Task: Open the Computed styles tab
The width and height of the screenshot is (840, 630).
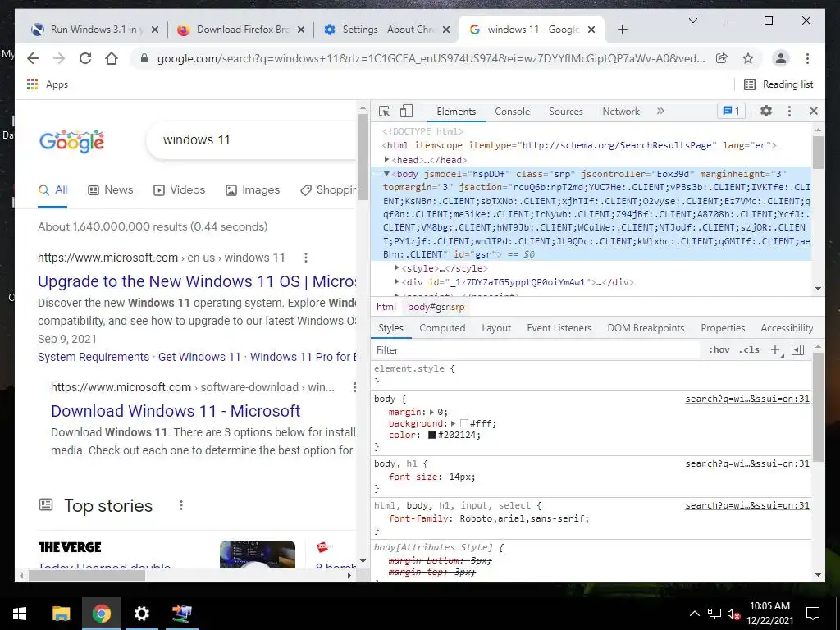Action: (x=442, y=328)
